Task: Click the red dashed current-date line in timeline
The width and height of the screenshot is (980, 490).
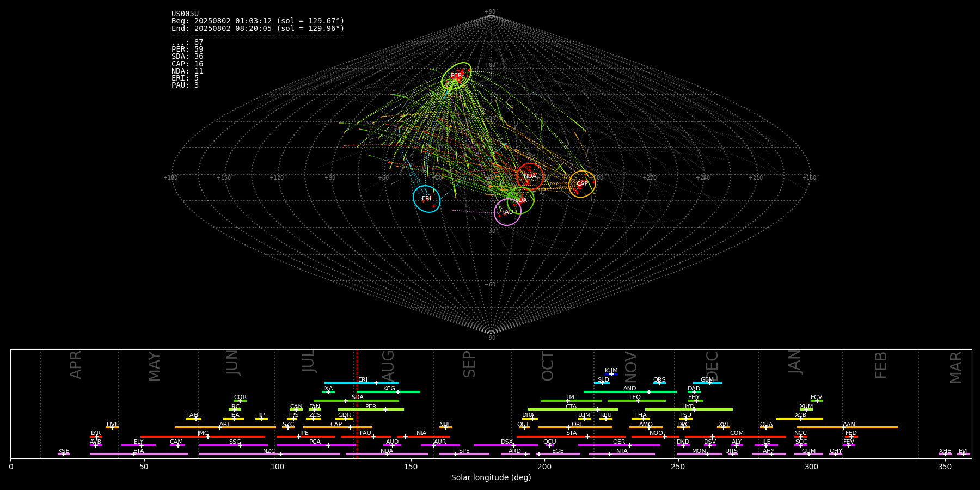Action: (357, 403)
